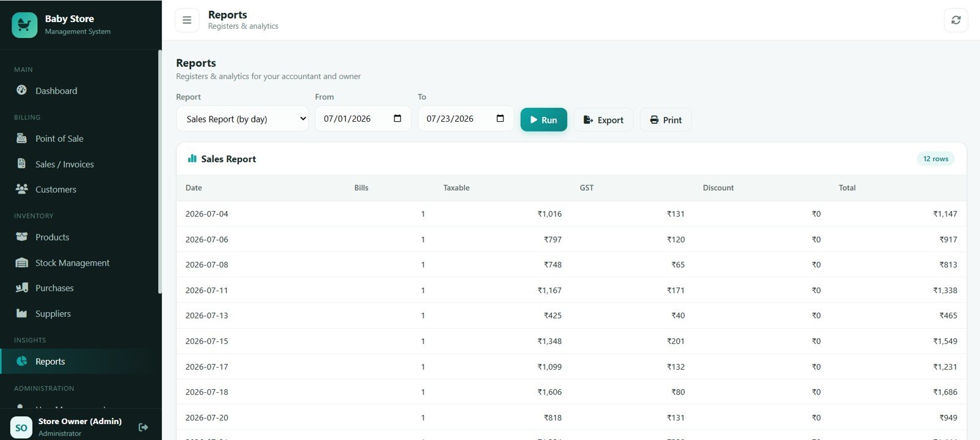The image size is (980, 440).
Task: Click the Stock Management warehouse icon
Action: (21, 263)
